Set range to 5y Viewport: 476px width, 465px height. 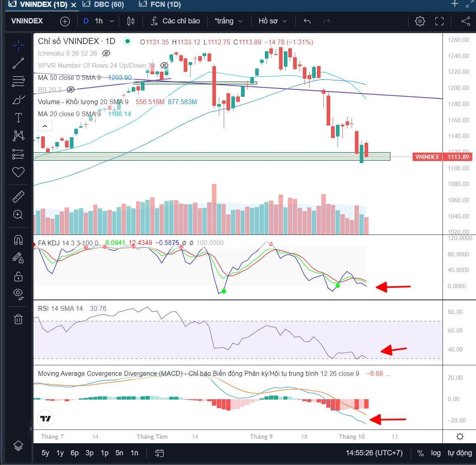45,453
